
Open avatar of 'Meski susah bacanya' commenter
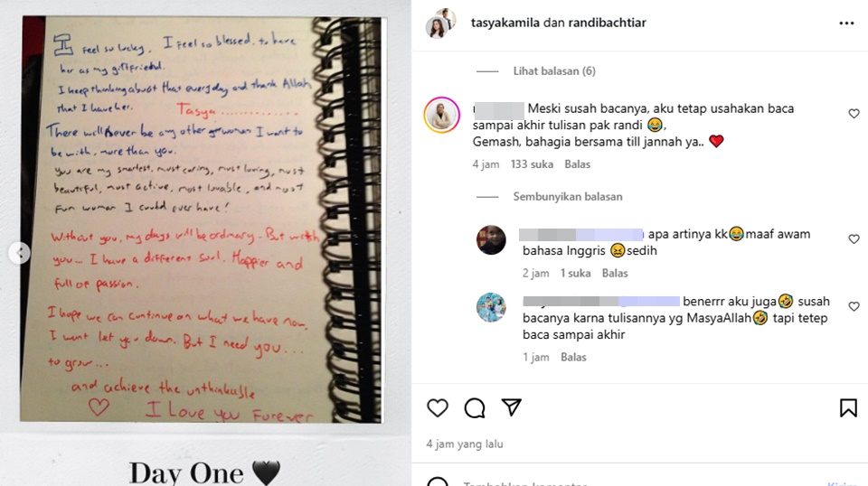(x=442, y=115)
